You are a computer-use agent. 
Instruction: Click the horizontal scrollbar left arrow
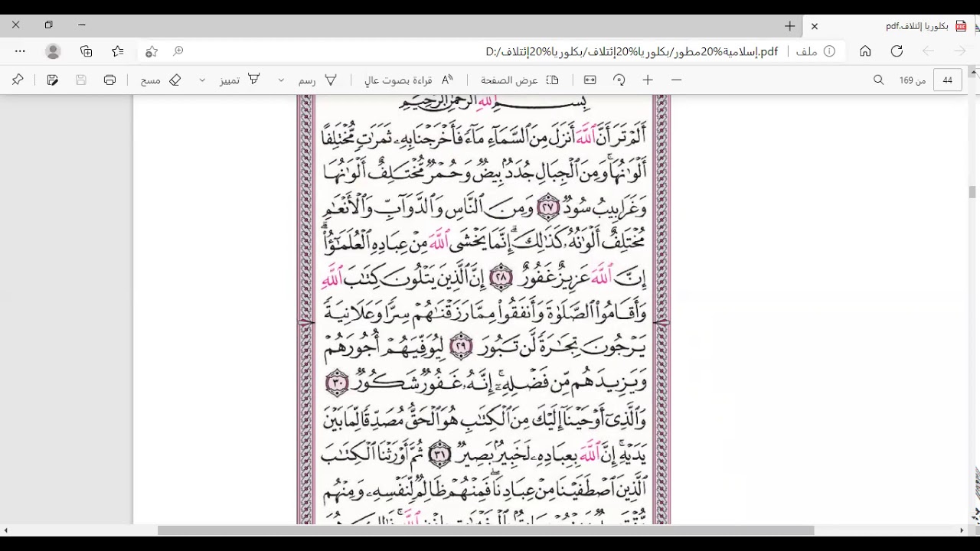point(6,530)
